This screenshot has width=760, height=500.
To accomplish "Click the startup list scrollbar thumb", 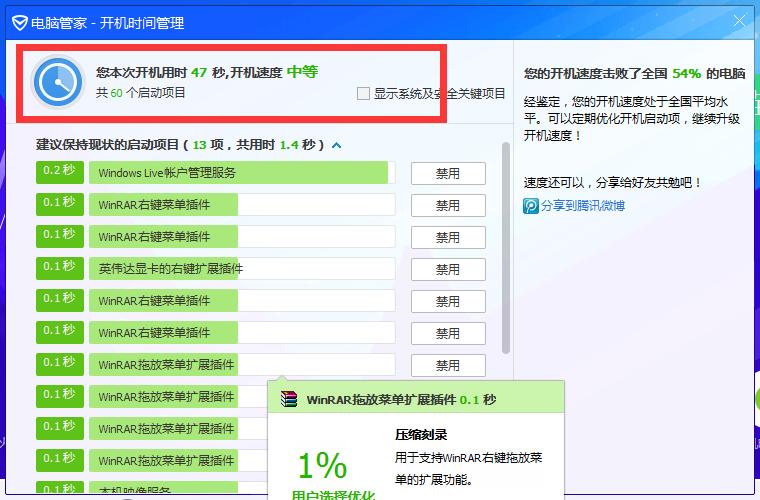I will (506, 248).
